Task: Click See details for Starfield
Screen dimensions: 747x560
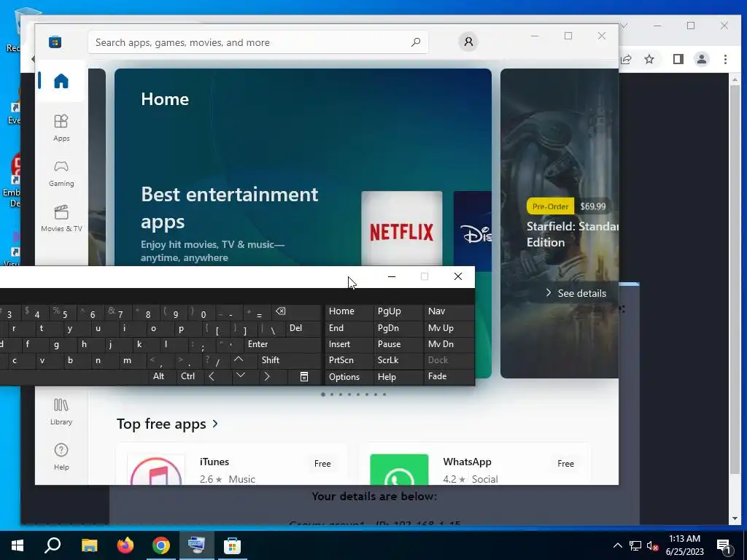Action: pos(576,293)
